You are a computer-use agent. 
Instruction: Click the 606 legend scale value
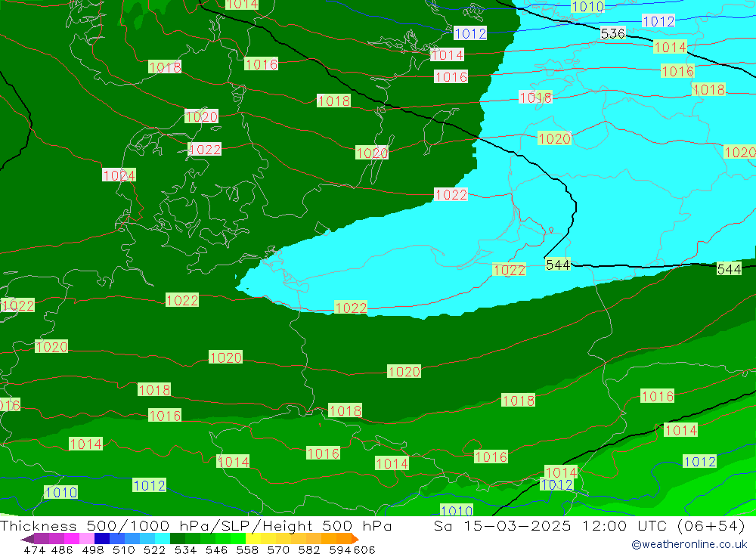(x=364, y=549)
